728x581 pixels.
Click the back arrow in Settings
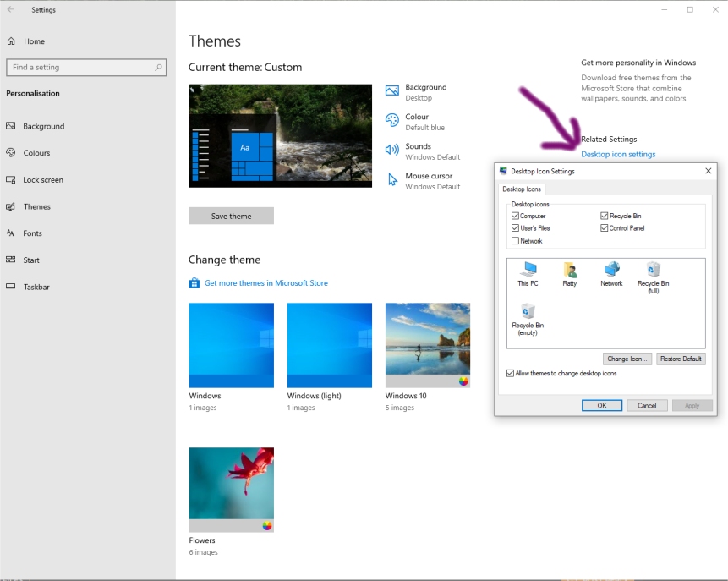11,9
